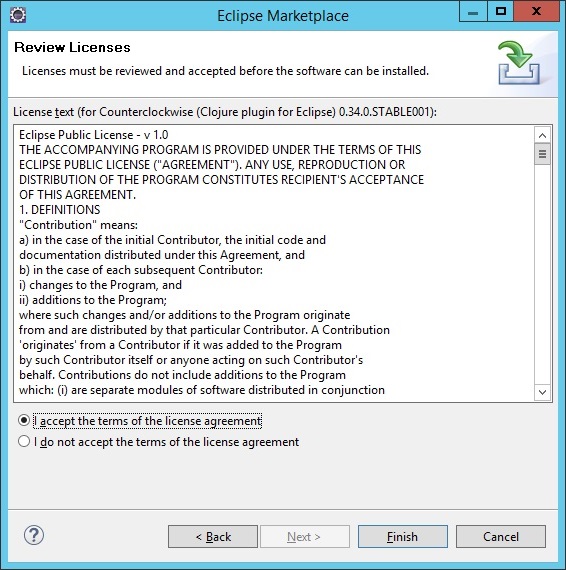
Task: Click the scroll up arrow of the license text
Action: (542, 136)
